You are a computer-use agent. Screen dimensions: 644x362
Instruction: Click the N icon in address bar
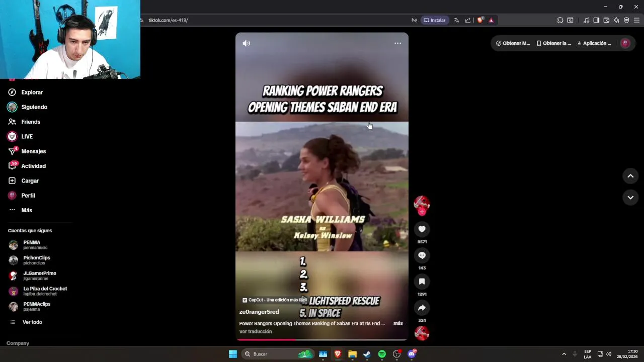tap(414, 20)
